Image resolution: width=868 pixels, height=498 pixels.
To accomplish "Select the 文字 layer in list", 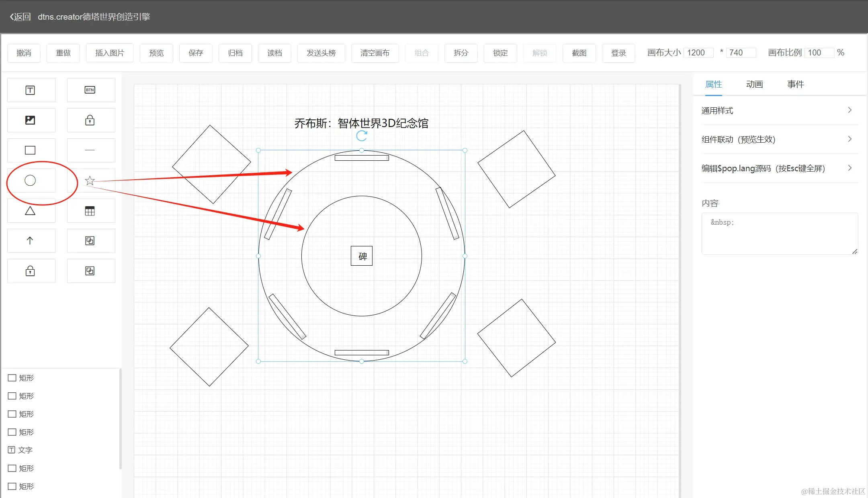I will (25, 450).
